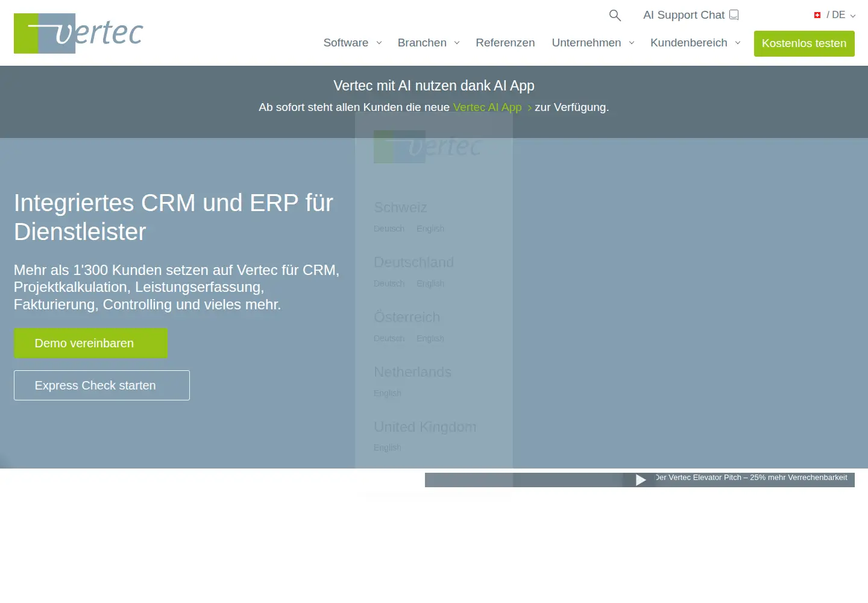
Task: Open the search magnifier icon
Action: tap(615, 15)
